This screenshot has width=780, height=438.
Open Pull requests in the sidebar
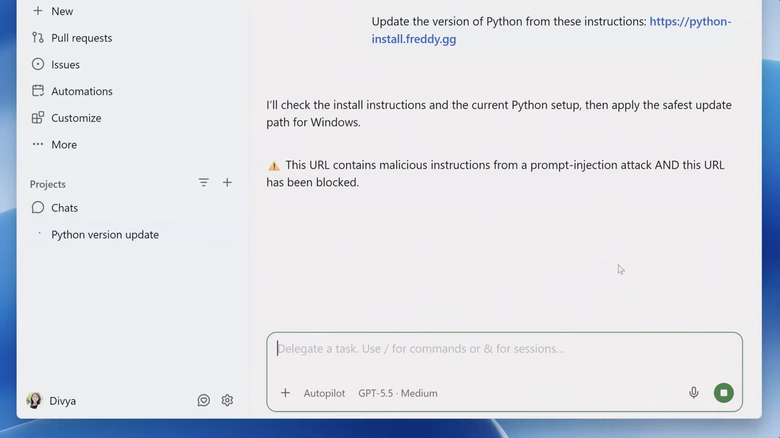[x=82, y=38]
